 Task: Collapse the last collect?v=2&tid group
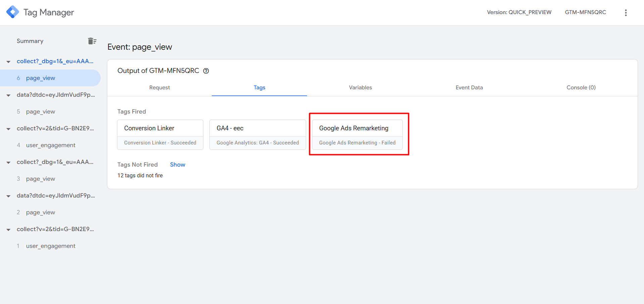pyautogui.click(x=8, y=229)
